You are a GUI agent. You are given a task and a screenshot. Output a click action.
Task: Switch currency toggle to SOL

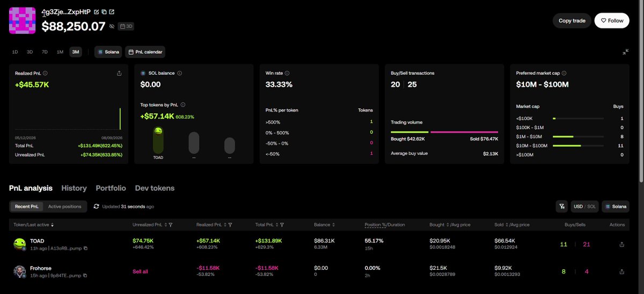coord(591,206)
